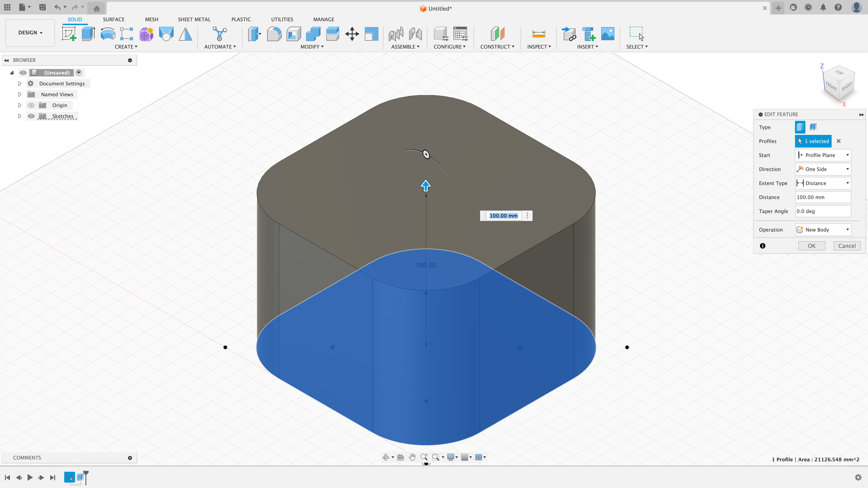868x488 pixels.
Task: Toggle the Named Views eye icon
Action: point(31,94)
